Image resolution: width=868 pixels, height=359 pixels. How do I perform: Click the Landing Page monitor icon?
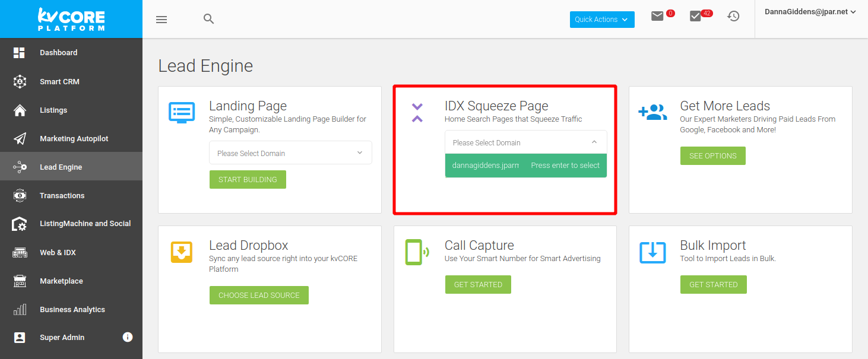(x=181, y=112)
